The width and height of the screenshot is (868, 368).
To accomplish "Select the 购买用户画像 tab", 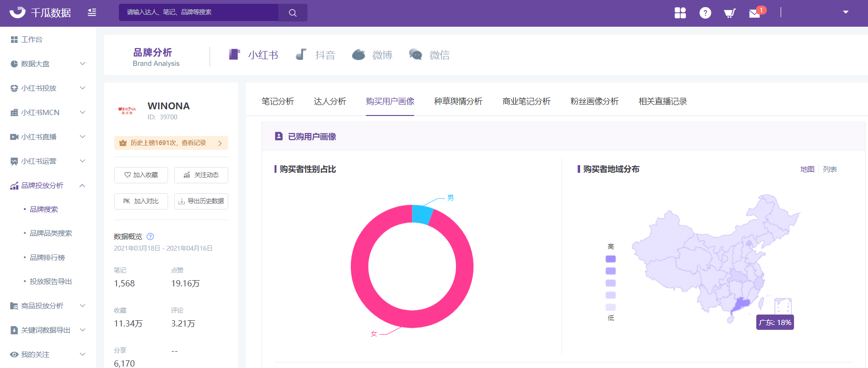I will [x=390, y=102].
